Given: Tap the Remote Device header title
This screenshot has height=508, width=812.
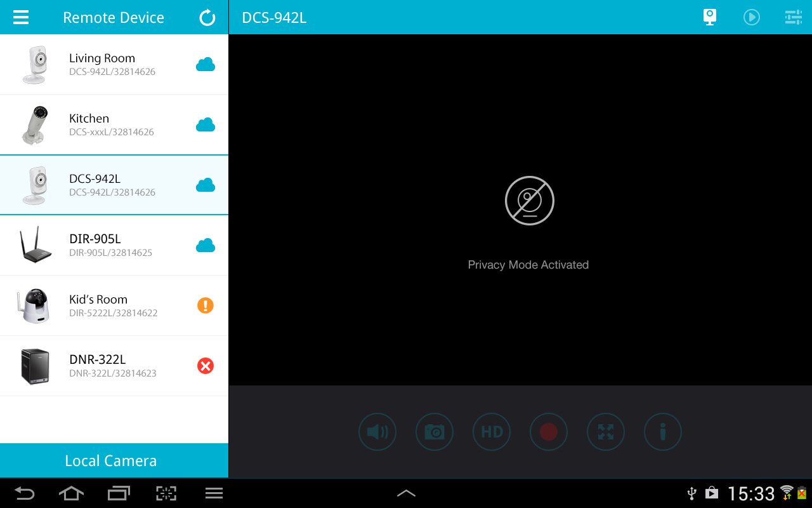Looking at the screenshot, I should pos(114,18).
